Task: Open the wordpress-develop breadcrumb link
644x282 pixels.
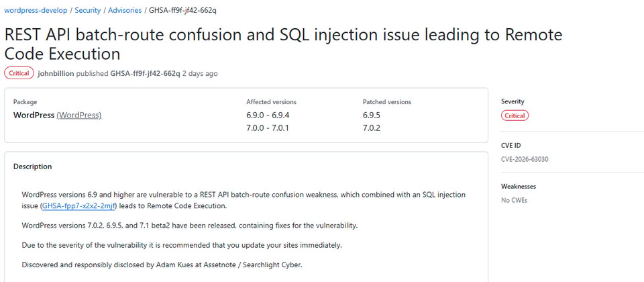Action: 36,11
